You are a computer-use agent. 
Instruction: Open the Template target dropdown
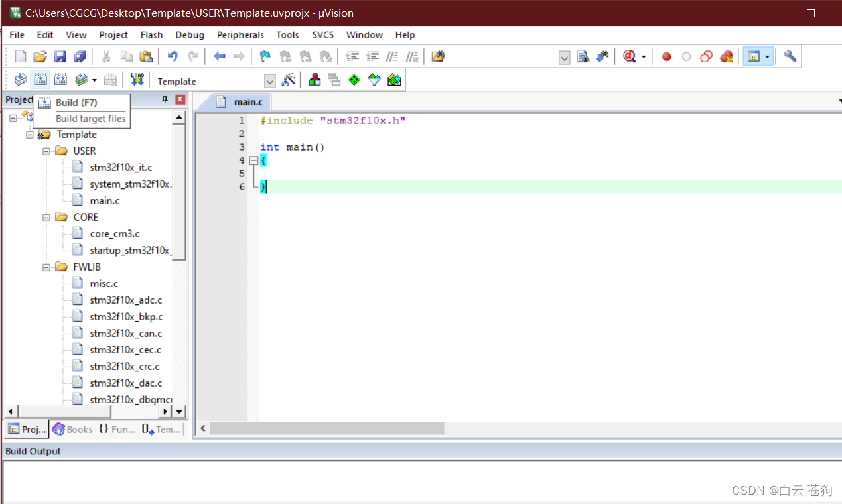coord(269,81)
